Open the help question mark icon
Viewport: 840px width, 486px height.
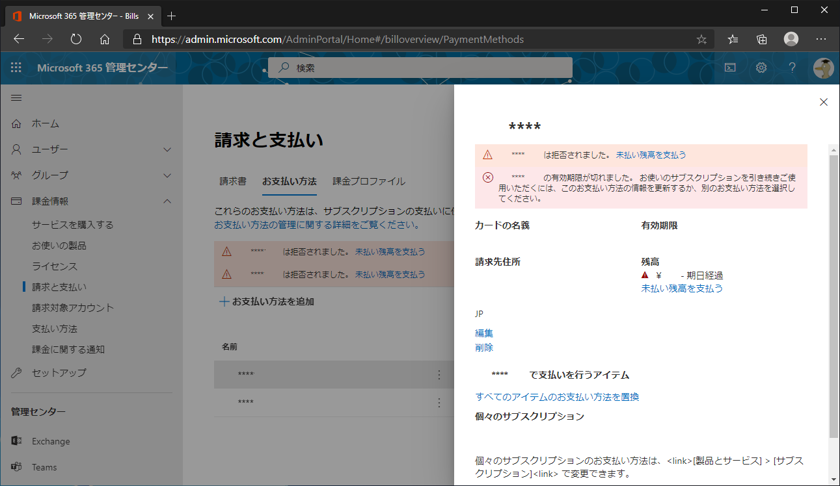[792, 68]
